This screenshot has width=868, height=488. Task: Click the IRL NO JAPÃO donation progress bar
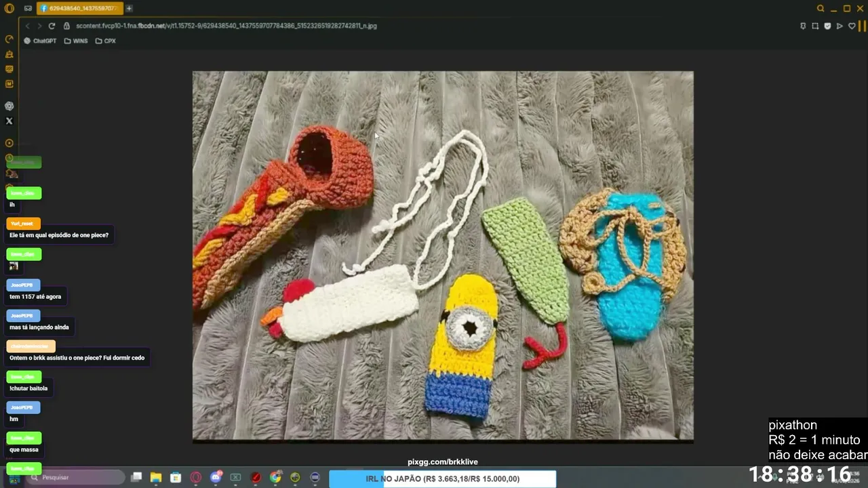pos(443,479)
